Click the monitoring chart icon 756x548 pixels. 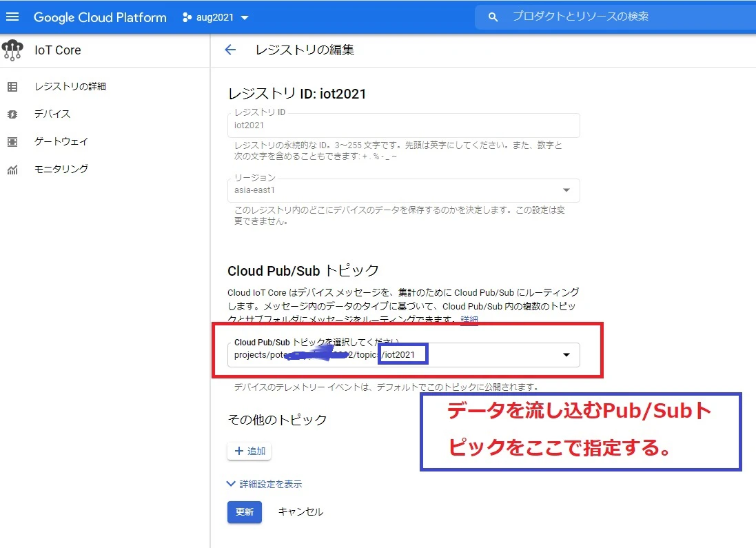tap(12, 170)
